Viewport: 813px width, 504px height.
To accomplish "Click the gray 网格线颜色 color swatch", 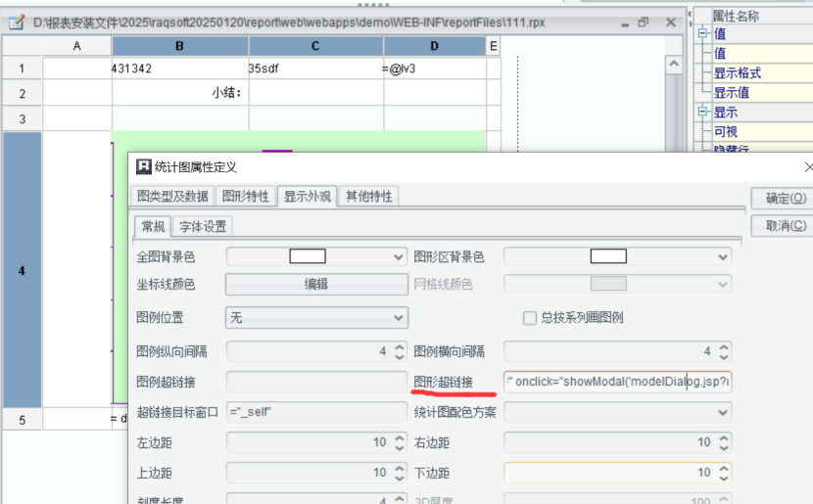I will click(x=608, y=284).
